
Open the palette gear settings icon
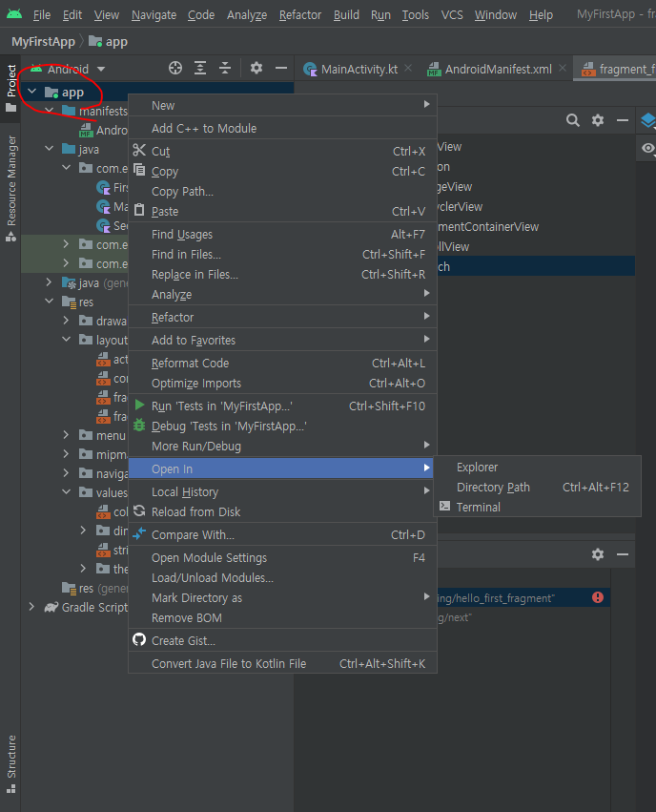(598, 120)
